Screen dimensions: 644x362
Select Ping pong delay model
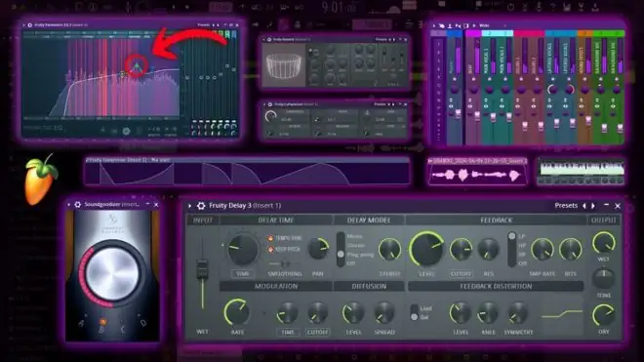360,255
